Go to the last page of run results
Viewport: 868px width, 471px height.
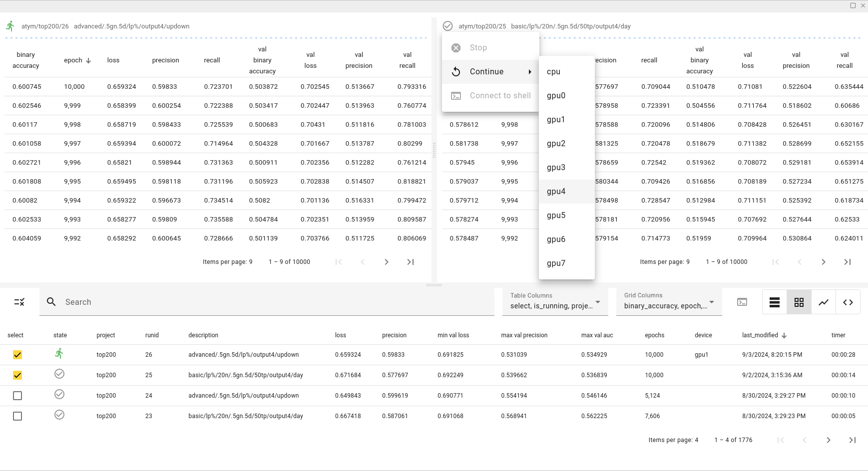(x=852, y=440)
